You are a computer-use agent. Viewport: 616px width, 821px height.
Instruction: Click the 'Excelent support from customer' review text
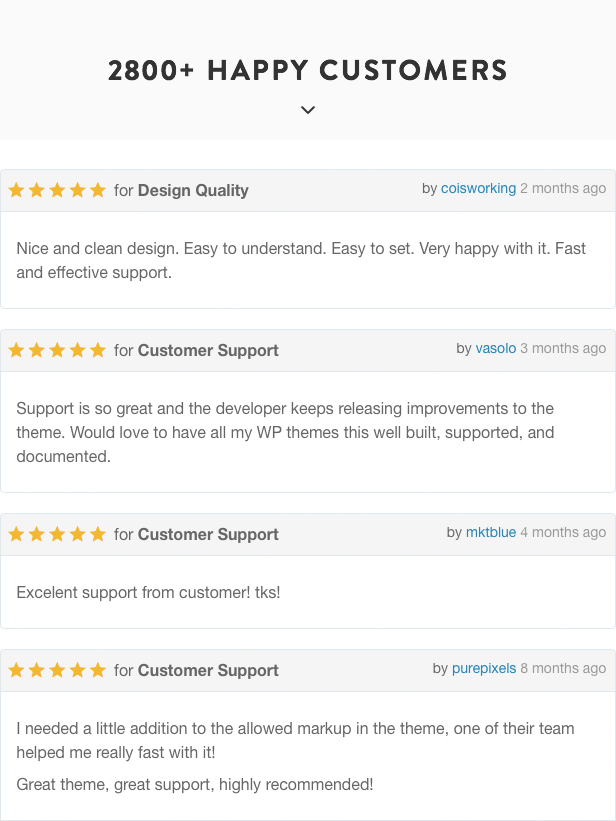[148, 593]
